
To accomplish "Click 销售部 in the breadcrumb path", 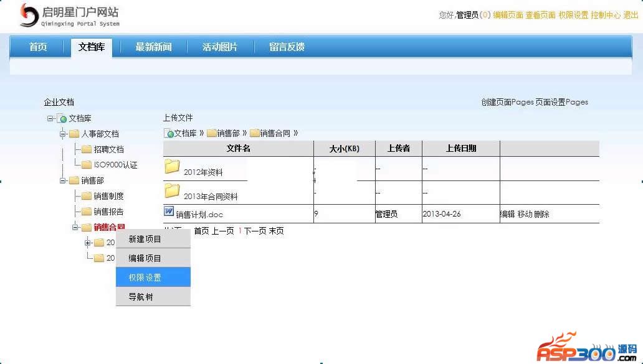I will [x=228, y=134].
